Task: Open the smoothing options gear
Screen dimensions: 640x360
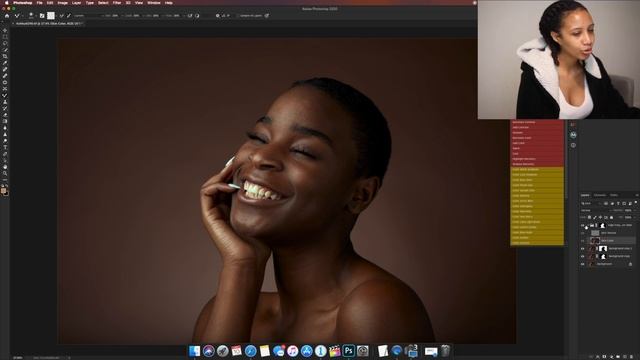Action: (x=218, y=16)
